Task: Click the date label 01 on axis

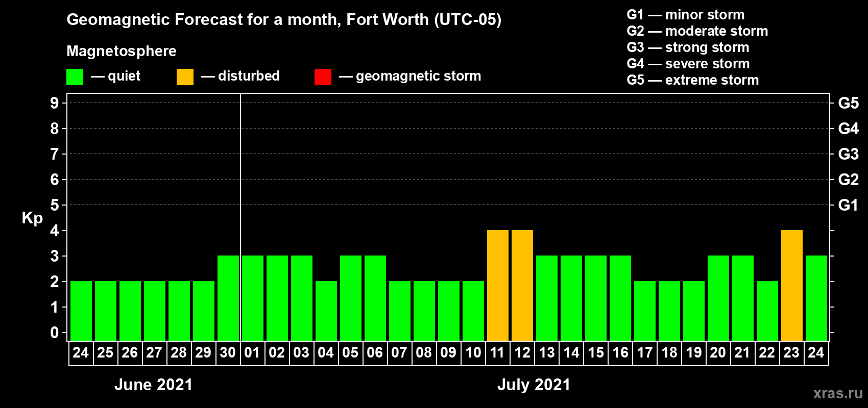Action: [x=252, y=352]
